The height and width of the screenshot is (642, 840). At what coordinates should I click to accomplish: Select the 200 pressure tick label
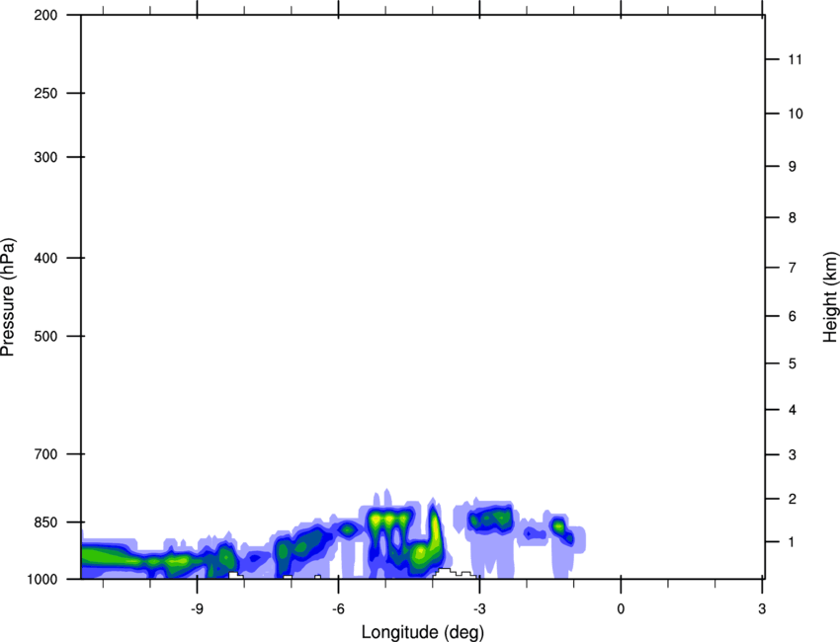[46, 16]
